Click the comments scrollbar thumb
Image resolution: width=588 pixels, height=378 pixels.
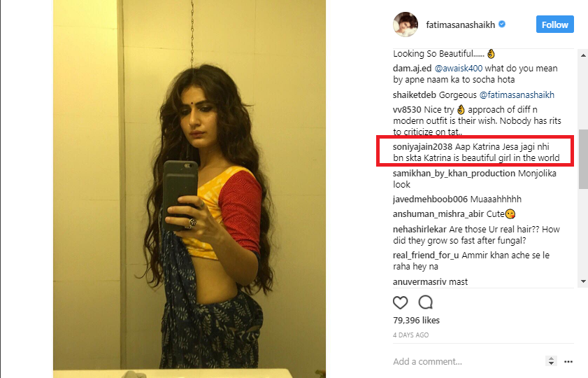[x=583, y=159]
